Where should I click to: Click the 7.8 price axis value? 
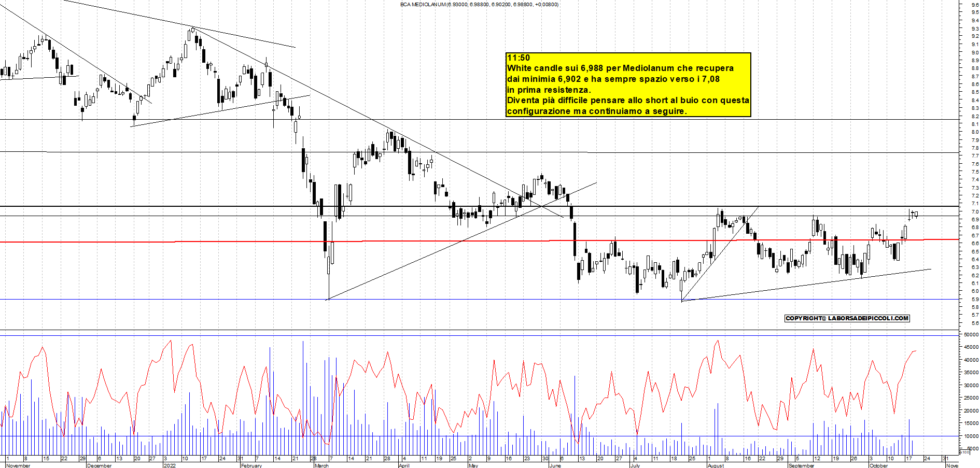(975, 148)
